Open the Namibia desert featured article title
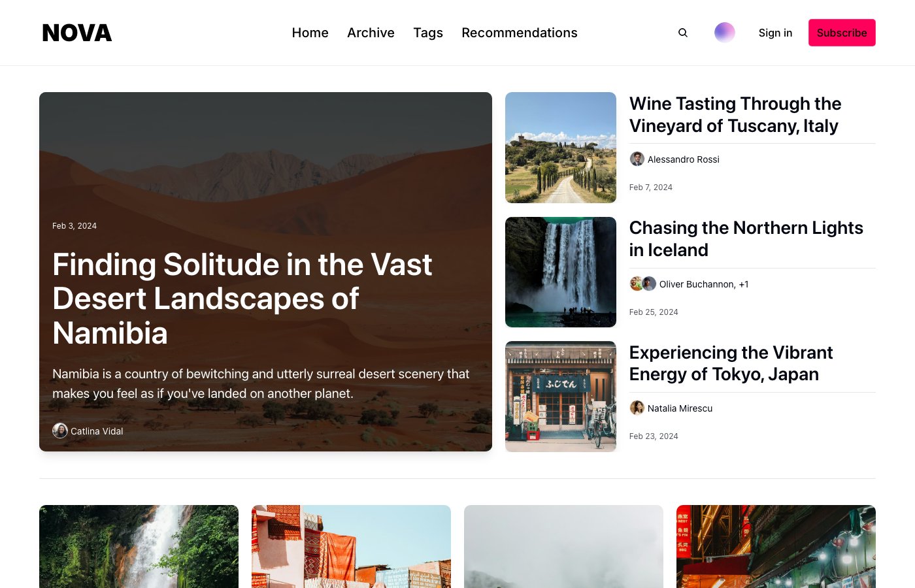This screenshot has width=915, height=588. (x=242, y=299)
